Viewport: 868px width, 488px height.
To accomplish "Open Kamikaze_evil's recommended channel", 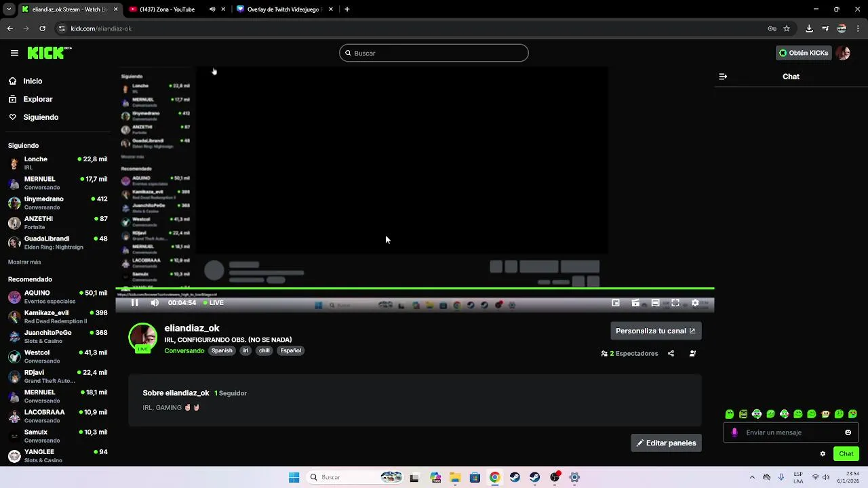I will [x=58, y=317].
